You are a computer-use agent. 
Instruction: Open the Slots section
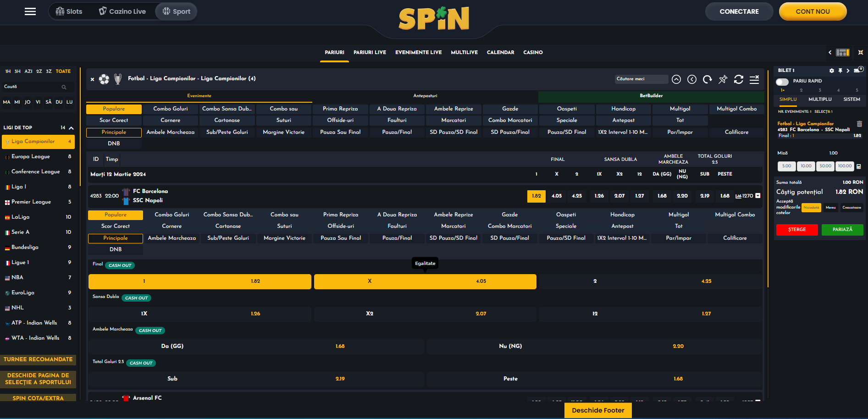(69, 11)
